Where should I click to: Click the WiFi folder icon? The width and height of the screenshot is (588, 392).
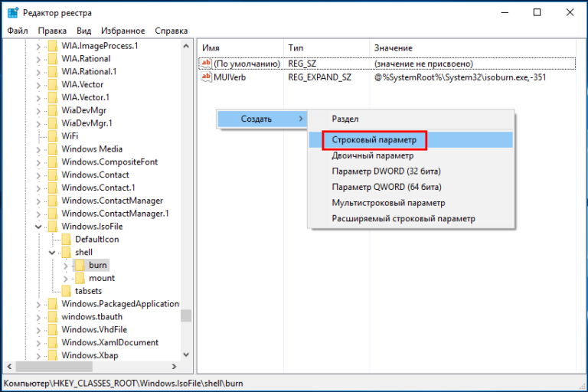(52, 136)
